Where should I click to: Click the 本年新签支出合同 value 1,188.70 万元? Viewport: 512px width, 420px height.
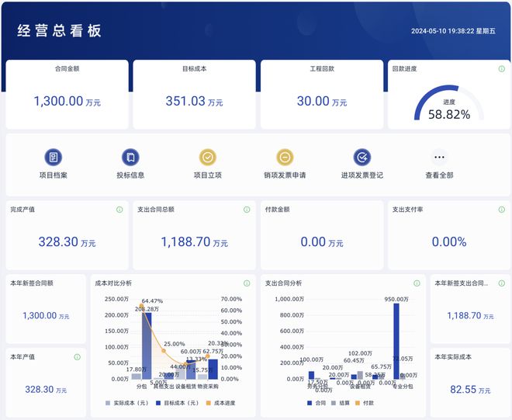tap(470, 316)
